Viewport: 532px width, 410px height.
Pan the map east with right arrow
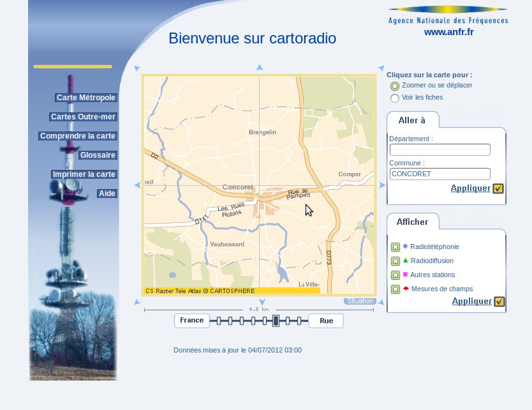[x=382, y=185]
